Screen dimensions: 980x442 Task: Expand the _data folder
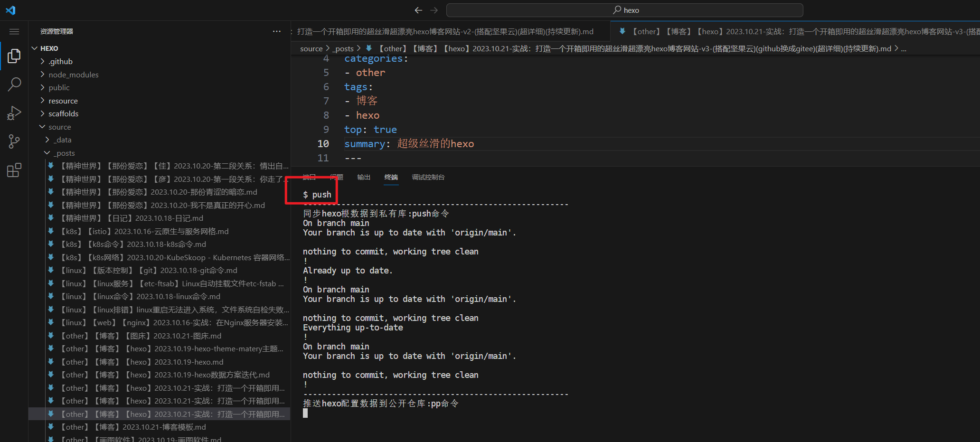(160, 140)
